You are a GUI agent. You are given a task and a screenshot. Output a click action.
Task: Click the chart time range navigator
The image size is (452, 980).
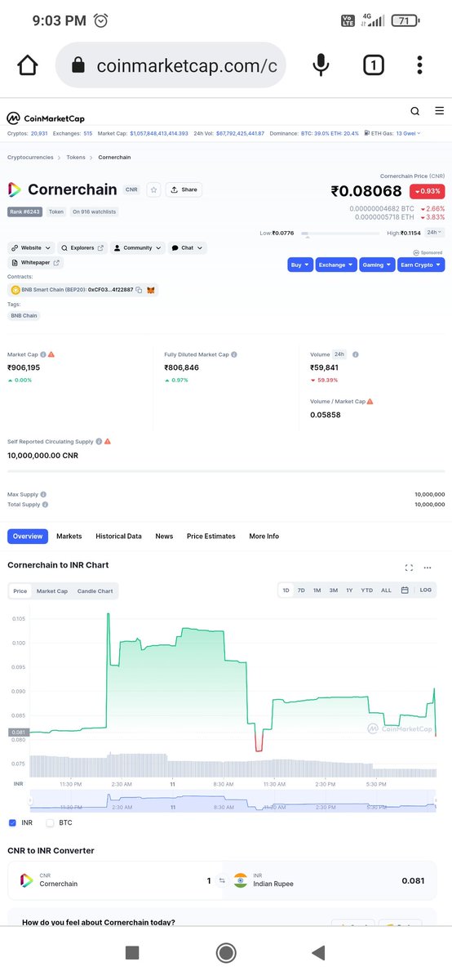(233, 801)
